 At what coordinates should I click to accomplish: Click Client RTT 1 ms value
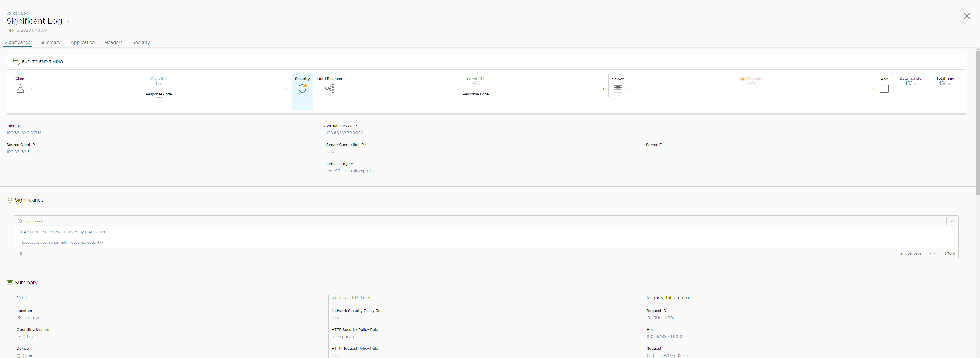point(159,83)
